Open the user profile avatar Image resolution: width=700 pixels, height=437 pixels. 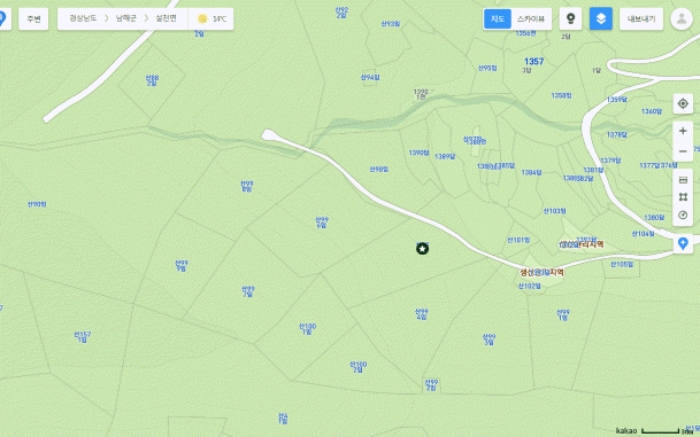(x=681, y=19)
